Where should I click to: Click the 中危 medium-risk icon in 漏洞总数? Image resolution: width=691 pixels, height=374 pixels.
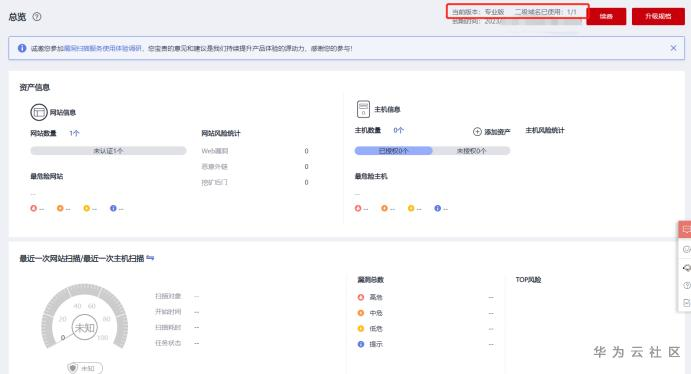click(360, 313)
